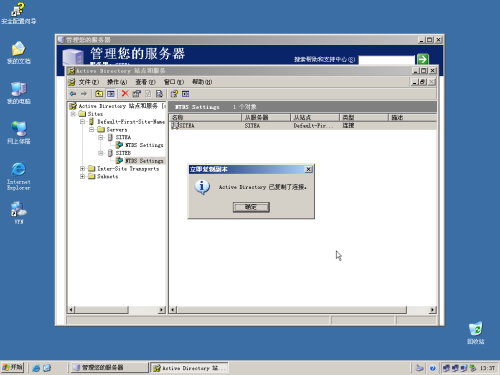Select the Servers folder in the tree
This screenshot has width=500, height=375.
tap(117, 129)
